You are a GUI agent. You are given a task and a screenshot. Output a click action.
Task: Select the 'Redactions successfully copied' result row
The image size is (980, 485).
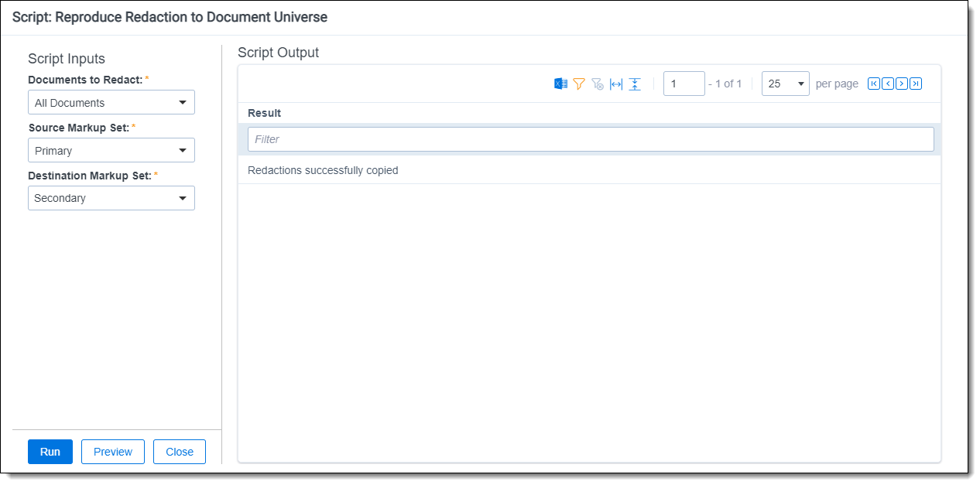[323, 170]
